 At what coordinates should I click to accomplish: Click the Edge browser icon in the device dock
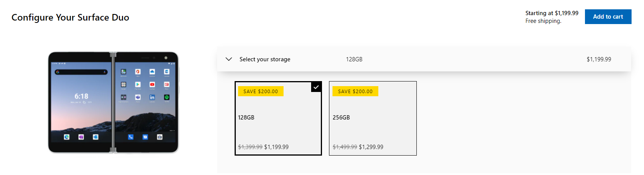67,137
